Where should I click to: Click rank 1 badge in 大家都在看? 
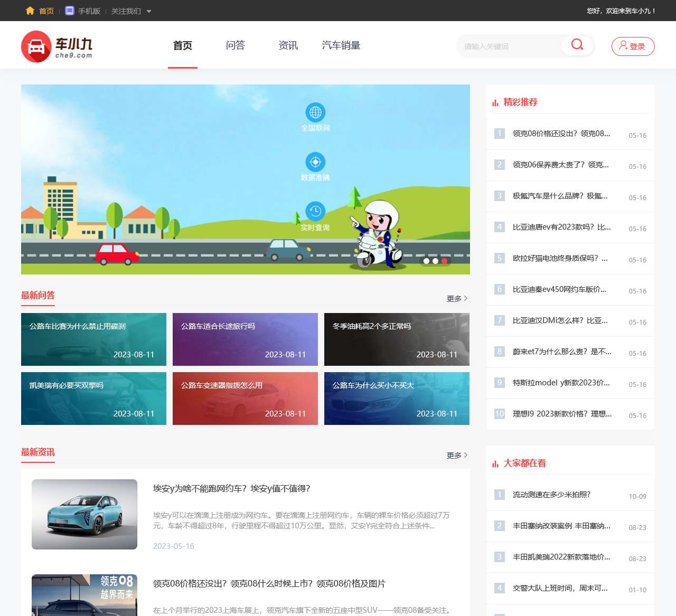tap(499, 495)
